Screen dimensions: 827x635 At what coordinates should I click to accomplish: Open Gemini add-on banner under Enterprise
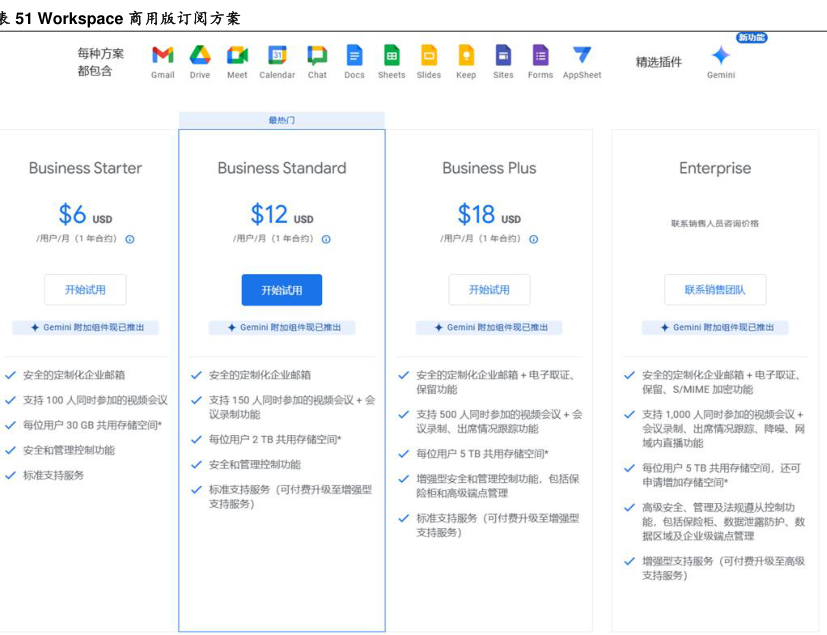[715, 328]
